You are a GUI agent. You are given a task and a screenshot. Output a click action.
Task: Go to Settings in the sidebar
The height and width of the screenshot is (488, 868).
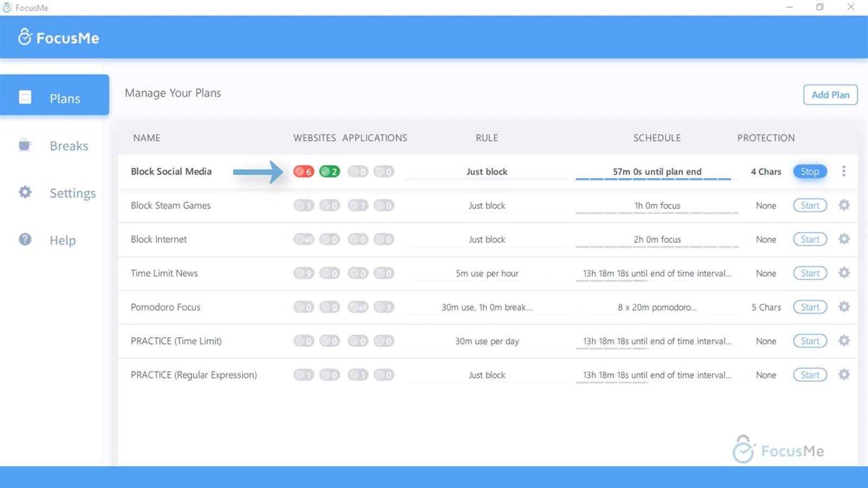click(72, 193)
